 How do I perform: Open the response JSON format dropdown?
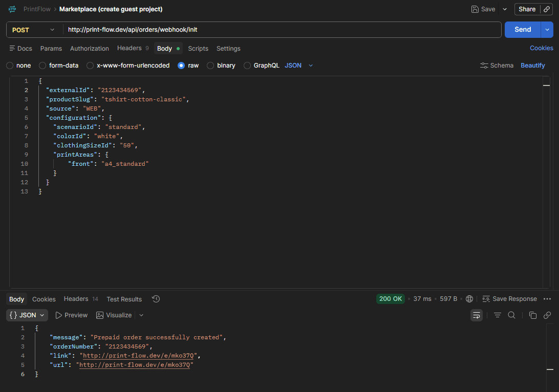click(27, 315)
